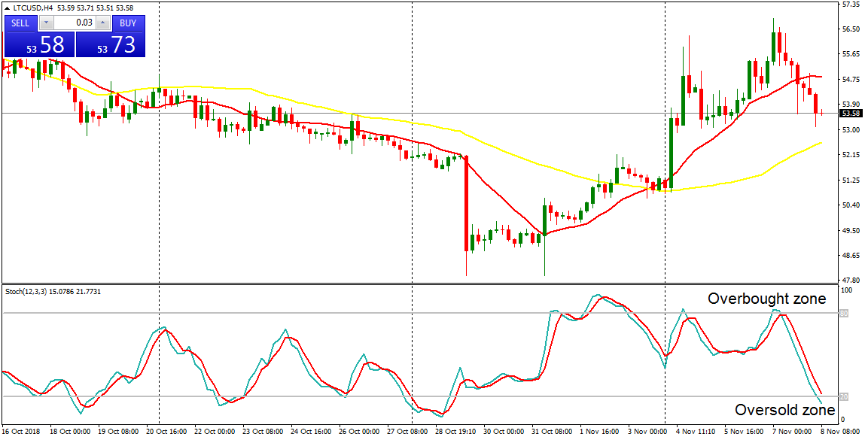The height and width of the screenshot is (440, 868).
Task: Click the '16 Oct 2018' date label
Action: point(20,430)
